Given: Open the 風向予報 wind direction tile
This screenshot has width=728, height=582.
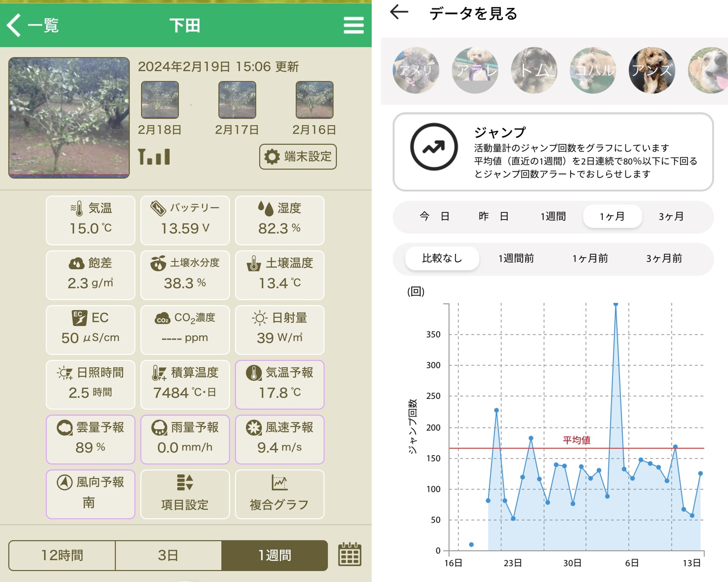Looking at the screenshot, I should [x=91, y=494].
